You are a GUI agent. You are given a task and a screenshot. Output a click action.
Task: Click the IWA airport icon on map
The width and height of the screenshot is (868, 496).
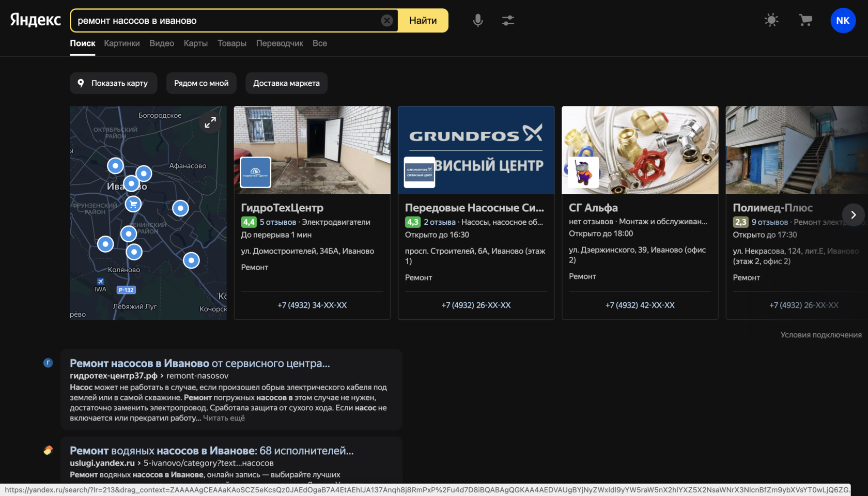(x=100, y=282)
